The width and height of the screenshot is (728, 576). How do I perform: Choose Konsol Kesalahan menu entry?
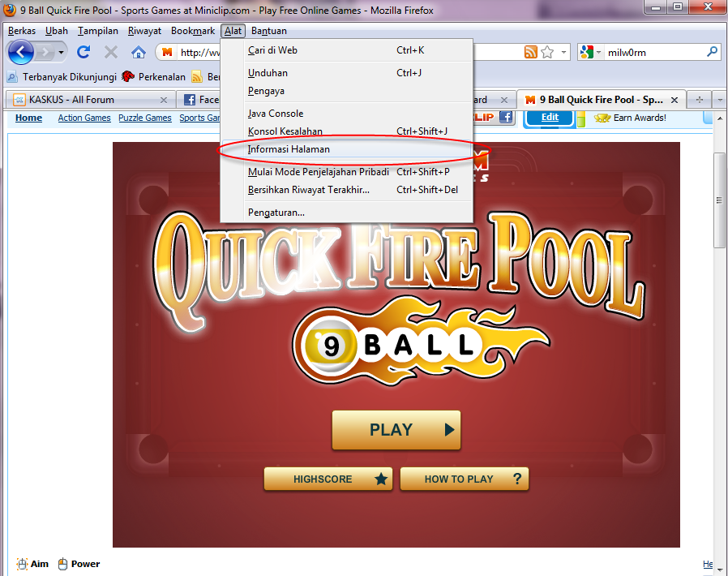(346, 131)
